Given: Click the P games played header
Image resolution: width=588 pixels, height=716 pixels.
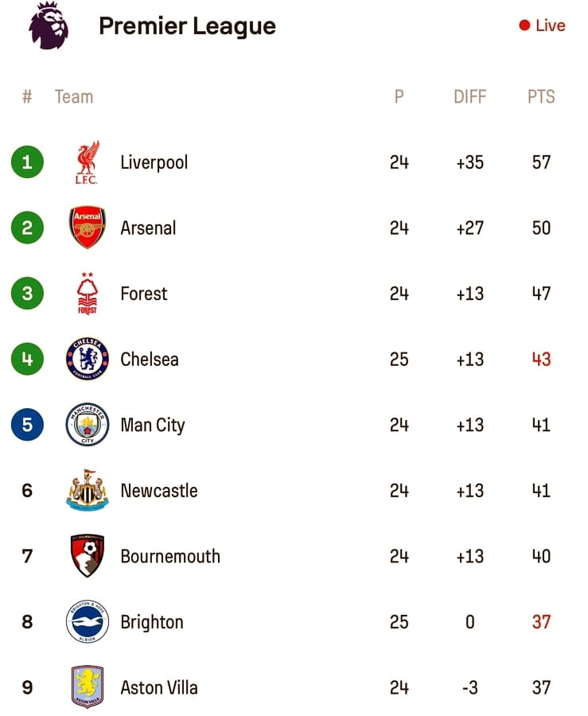Looking at the screenshot, I should (399, 96).
